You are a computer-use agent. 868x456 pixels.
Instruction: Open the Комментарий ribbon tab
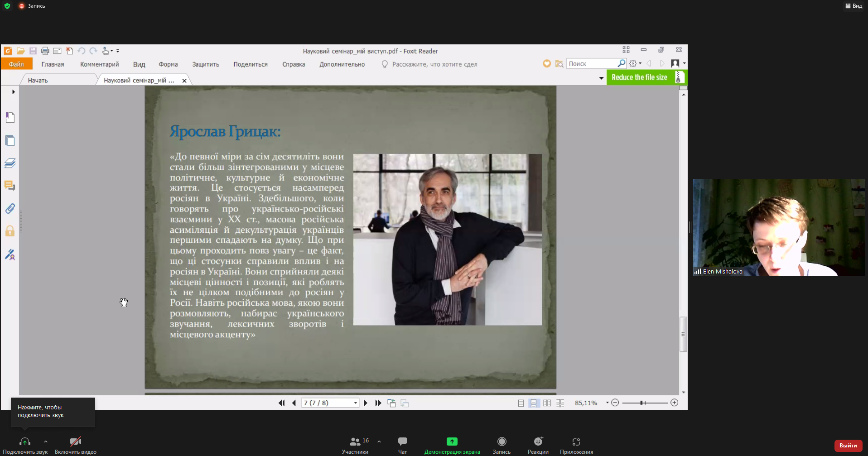100,64
